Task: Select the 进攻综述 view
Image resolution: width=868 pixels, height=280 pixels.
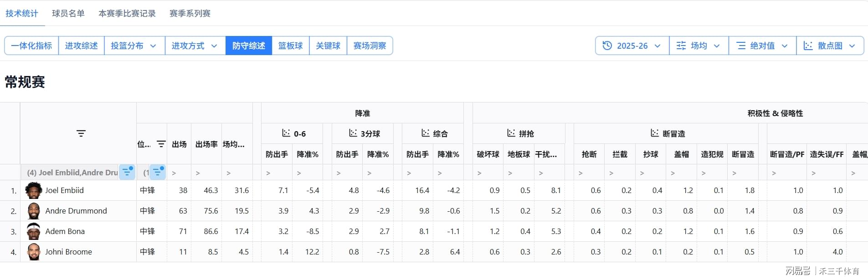Action: tap(82, 46)
